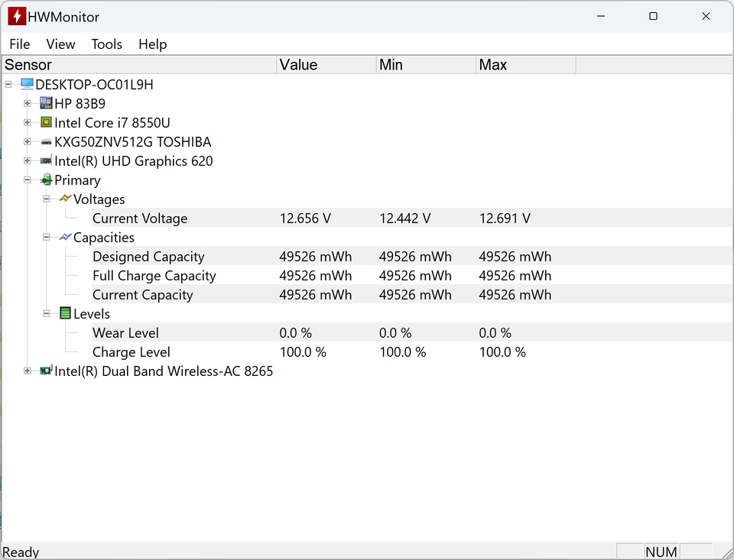Click the Voltages category icon
This screenshot has height=560, width=734.
point(65,199)
